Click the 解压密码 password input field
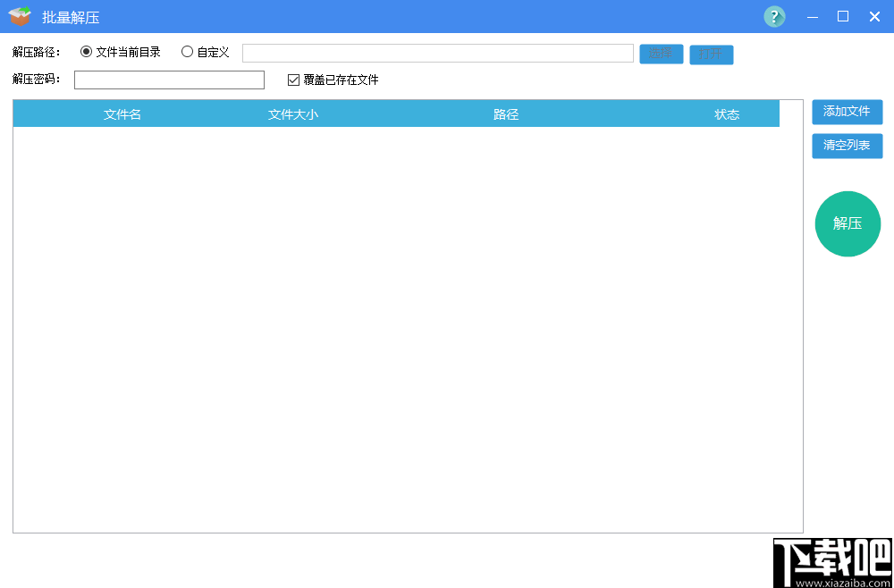The image size is (894, 588). 168,80
